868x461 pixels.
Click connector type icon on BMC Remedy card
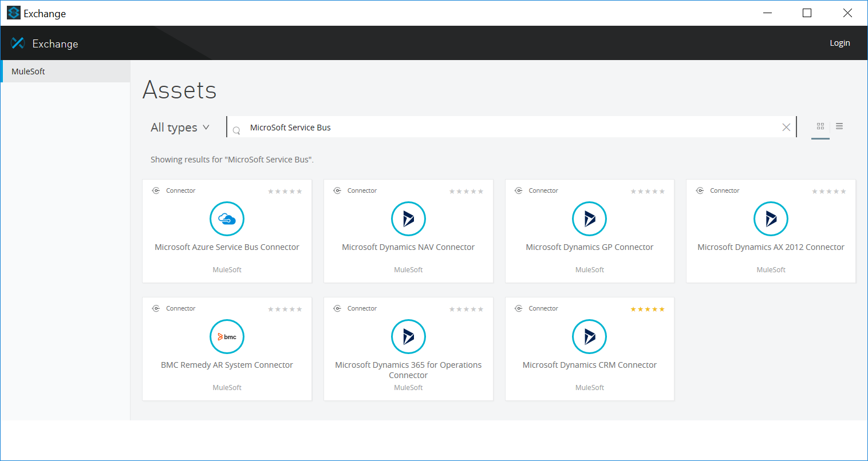pos(156,308)
